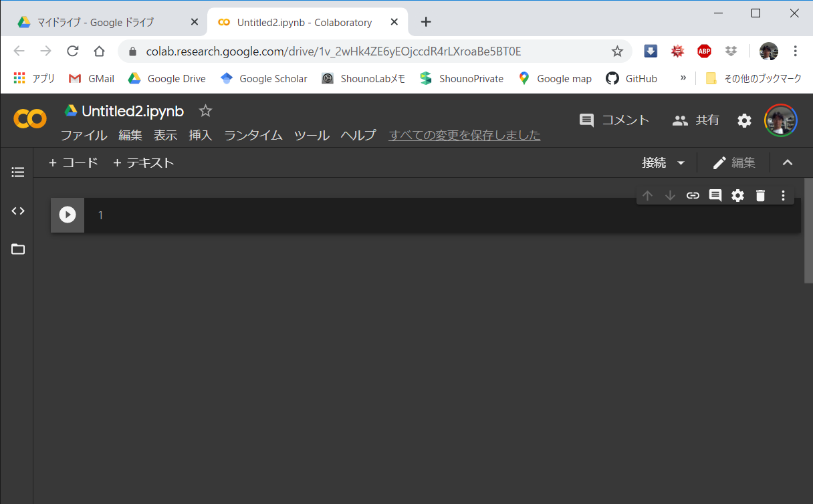This screenshot has height=504, width=813.
Task: Open the files folder panel
Action: (18, 249)
